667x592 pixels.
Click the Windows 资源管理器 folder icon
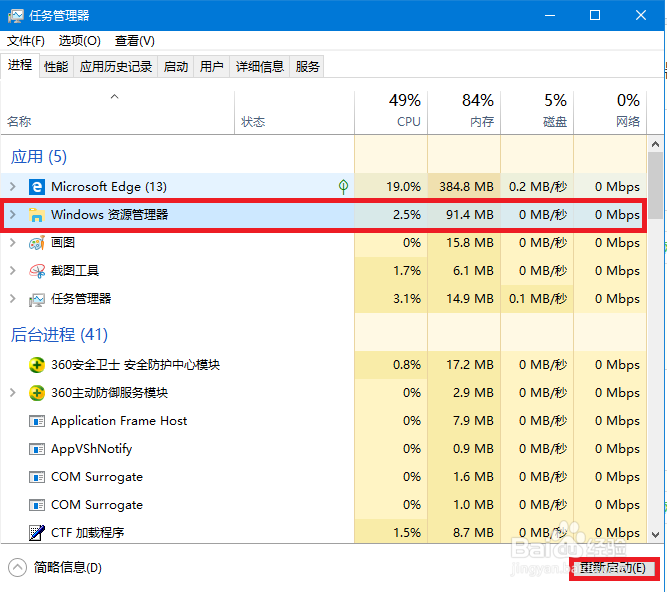click(37, 215)
